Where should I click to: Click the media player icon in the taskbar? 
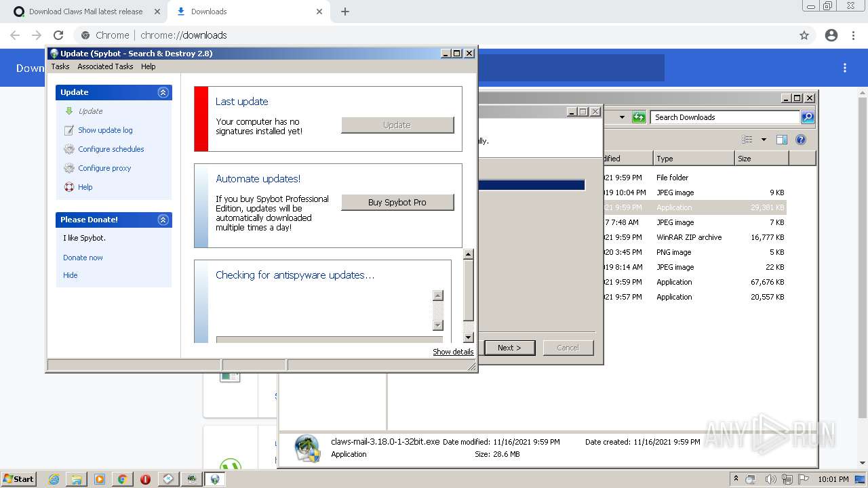pos(100,479)
